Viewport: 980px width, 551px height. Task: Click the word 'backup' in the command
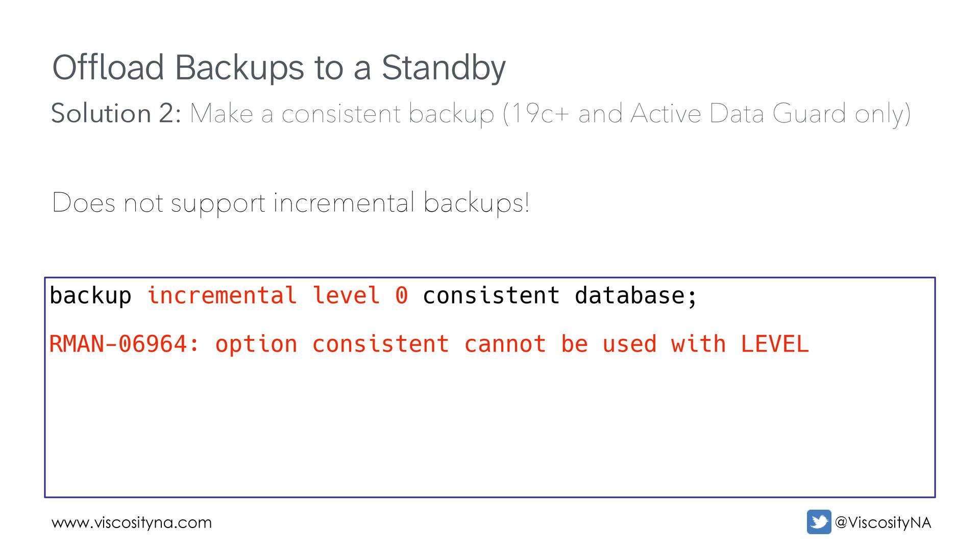click(x=90, y=296)
